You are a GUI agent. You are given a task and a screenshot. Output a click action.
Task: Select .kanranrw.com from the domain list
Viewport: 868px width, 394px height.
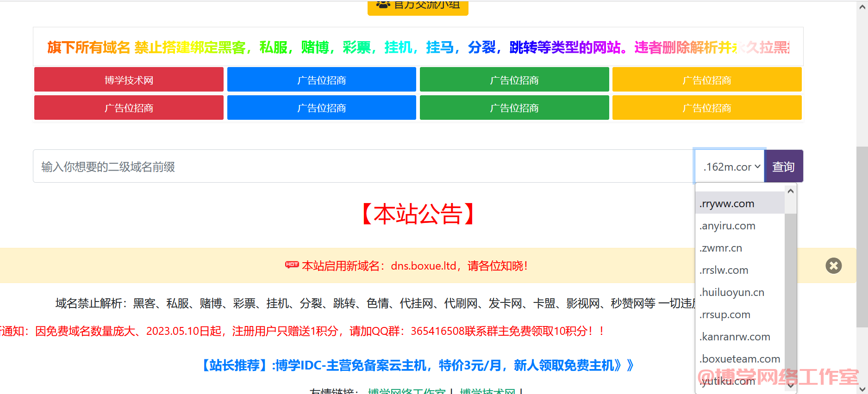point(740,337)
